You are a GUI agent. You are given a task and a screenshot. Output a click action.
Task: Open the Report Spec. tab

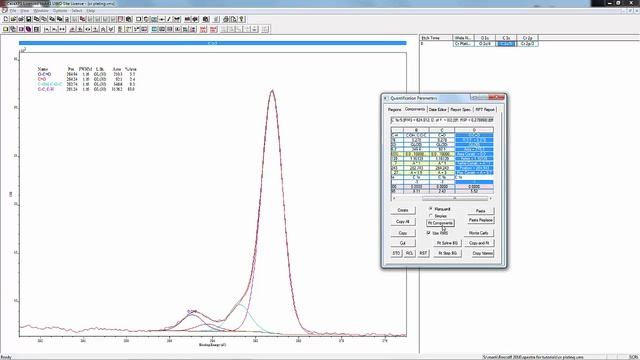tap(461, 109)
